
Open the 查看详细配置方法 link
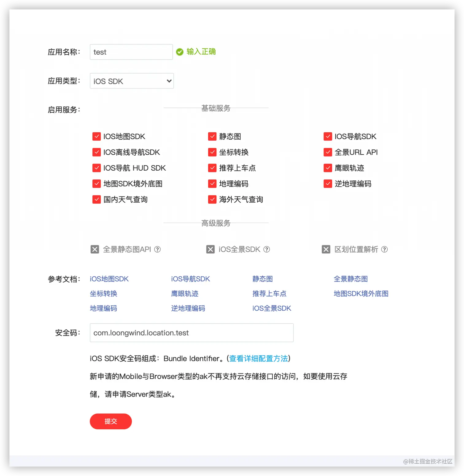pyautogui.click(x=258, y=358)
